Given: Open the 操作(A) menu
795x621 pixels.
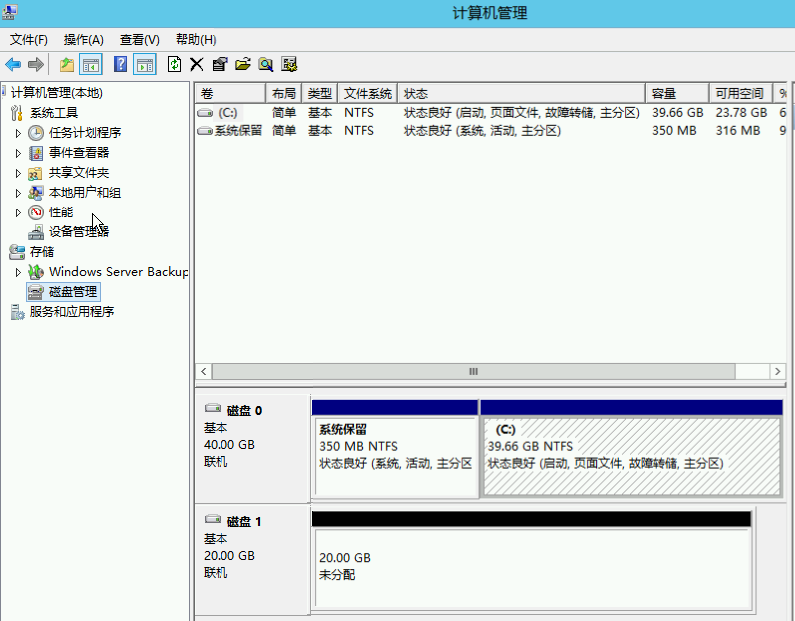Looking at the screenshot, I should [83, 40].
